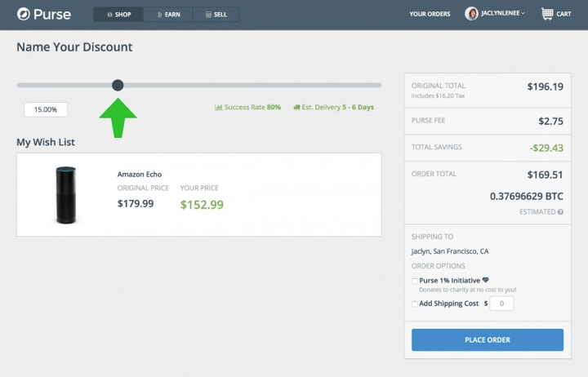The height and width of the screenshot is (377, 588).
Task: Open the shopping cart icon
Action: (x=546, y=14)
